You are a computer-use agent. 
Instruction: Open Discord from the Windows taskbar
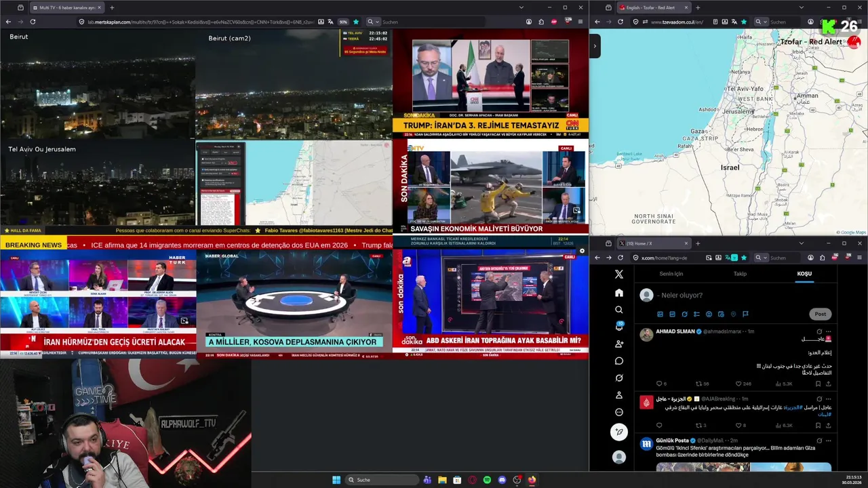502,480
